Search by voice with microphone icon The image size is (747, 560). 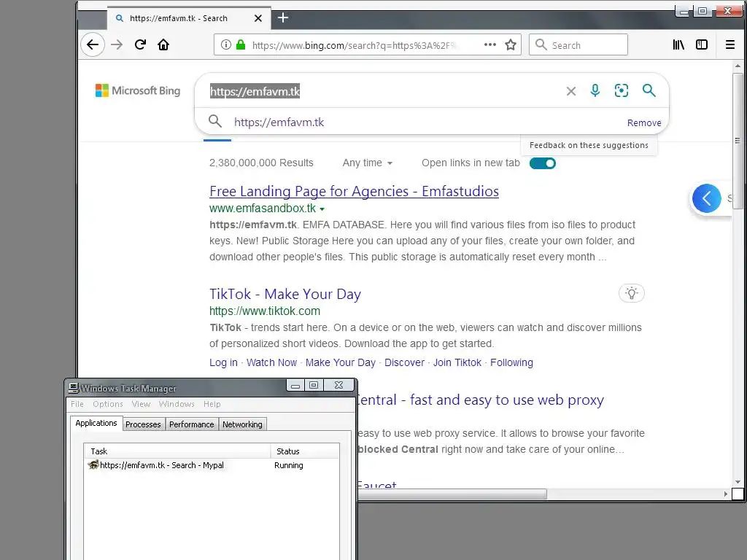tap(595, 90)
